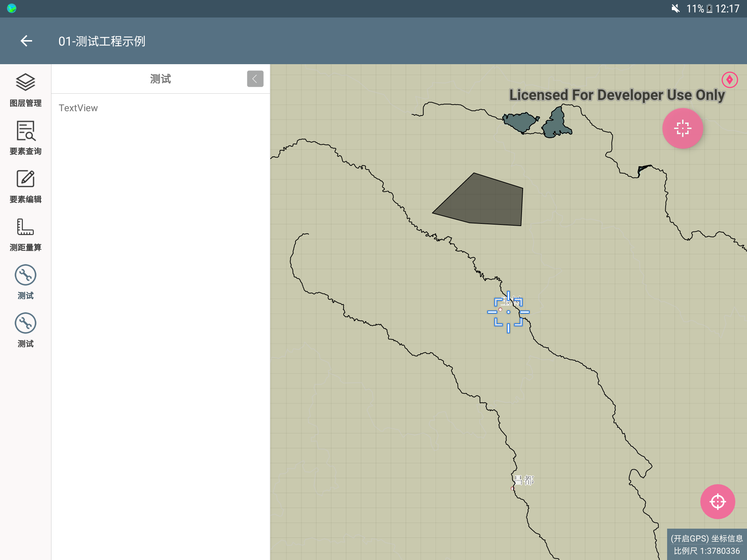Select the 要素编辑 feature editing tool
Screen dimensions: 747x560
click(25, 186)
